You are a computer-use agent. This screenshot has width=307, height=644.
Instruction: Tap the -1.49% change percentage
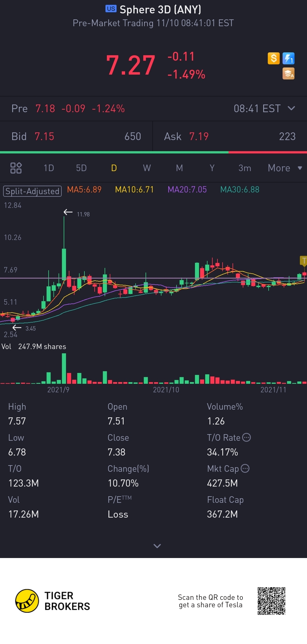pyautogui.click(x=186, y=75)
